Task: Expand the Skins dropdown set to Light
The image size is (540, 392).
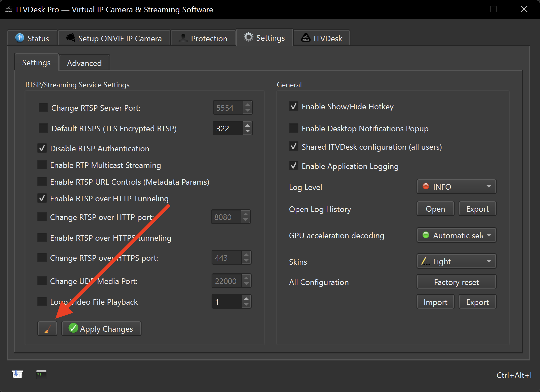Action: coord(456,261)
